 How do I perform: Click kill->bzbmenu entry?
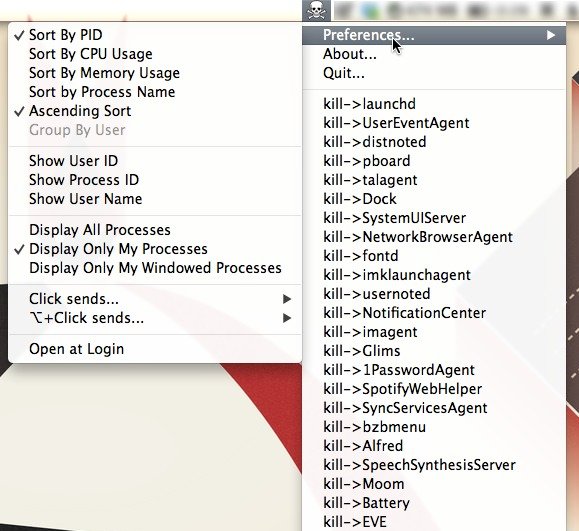[x=434, y=427]
